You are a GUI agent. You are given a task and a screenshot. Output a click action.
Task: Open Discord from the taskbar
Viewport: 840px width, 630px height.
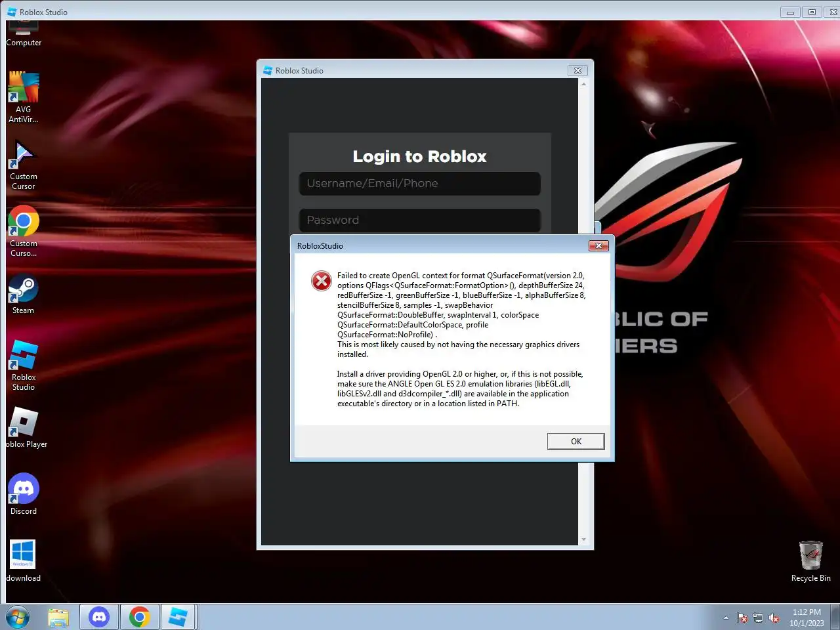[99, 617]
